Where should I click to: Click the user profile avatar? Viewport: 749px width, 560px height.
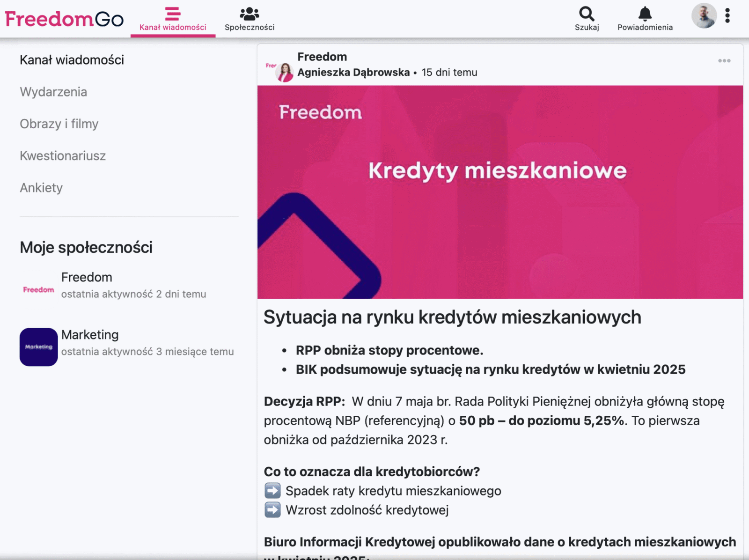pos(704,16)
